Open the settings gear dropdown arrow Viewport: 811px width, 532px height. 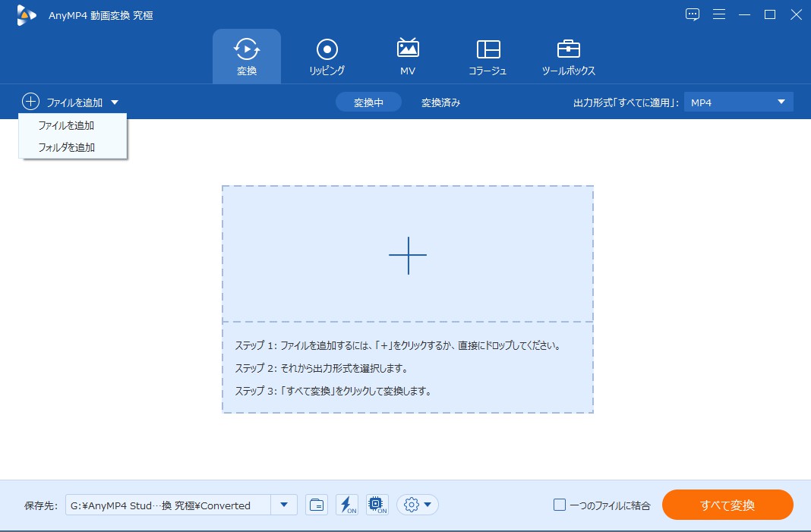click(428, 504)
